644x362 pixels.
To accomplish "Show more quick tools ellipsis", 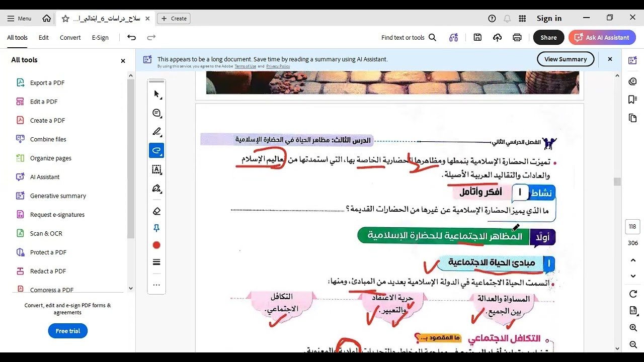I will click(x=156, y=285).
